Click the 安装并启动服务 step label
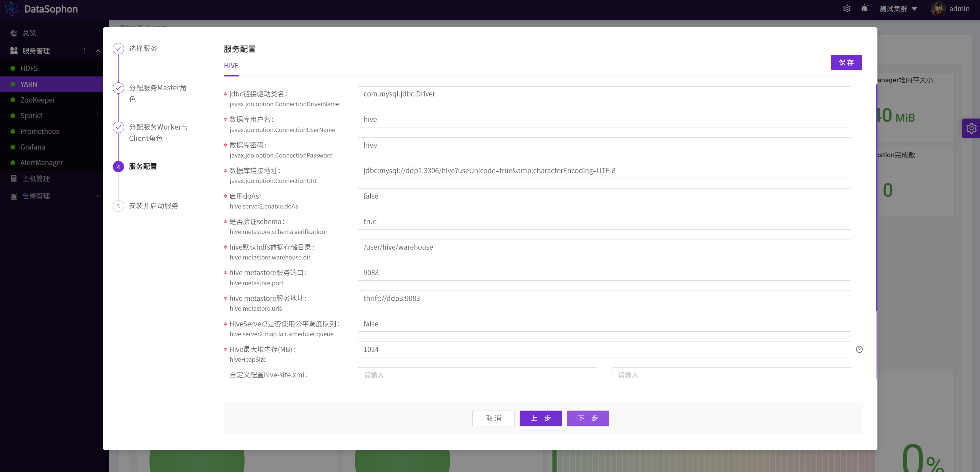Image resolution: width=980 pixels, height=472 pixels. (x=153, y=206)
